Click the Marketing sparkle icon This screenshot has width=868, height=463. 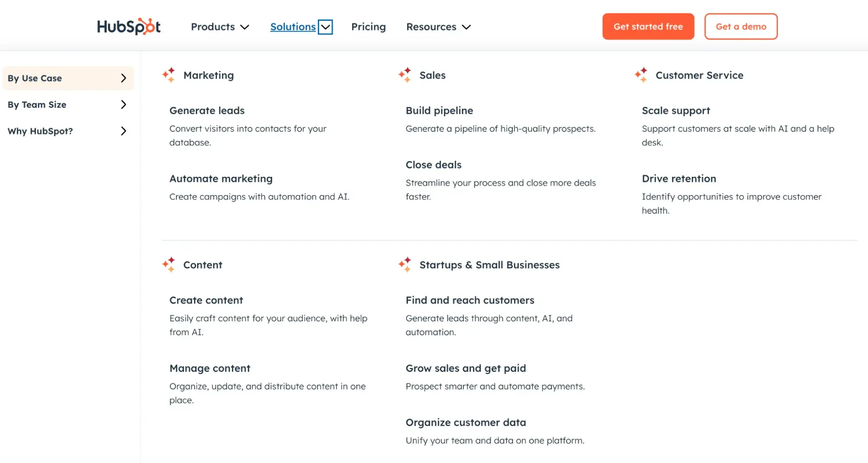coord(169,75)
